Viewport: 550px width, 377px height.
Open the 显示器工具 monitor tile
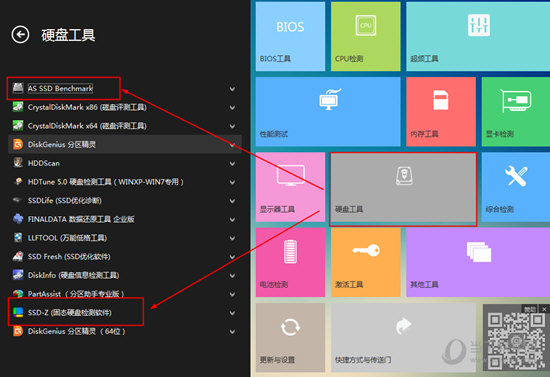click(290, 187)
